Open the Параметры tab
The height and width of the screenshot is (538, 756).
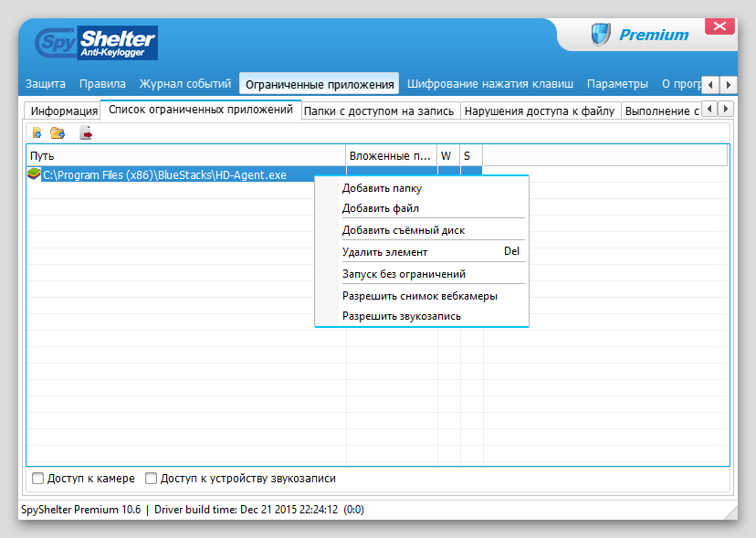[x=617, y=84]
